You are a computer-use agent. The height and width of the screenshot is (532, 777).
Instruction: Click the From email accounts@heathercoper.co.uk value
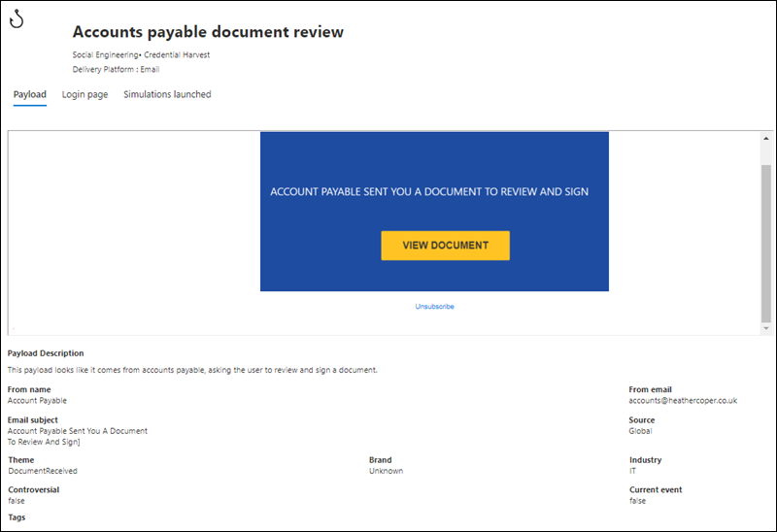point(683,400)
